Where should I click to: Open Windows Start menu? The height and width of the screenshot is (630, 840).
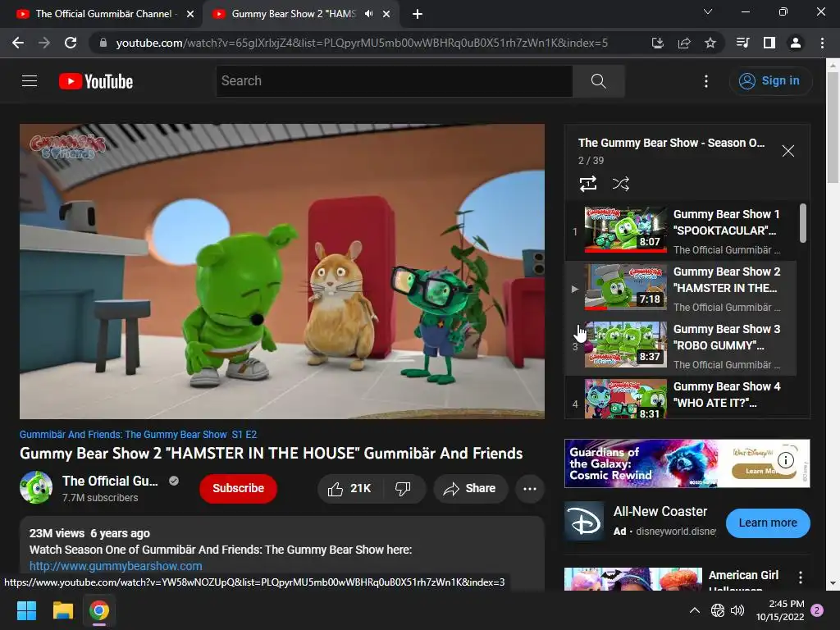coord(26,610)
